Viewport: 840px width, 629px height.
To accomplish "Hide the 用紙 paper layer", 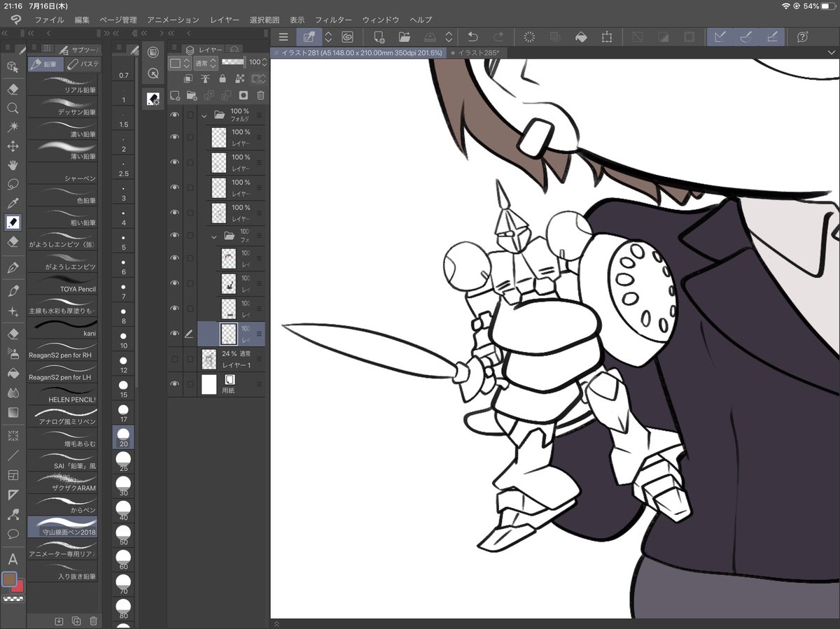I will 174,384.
